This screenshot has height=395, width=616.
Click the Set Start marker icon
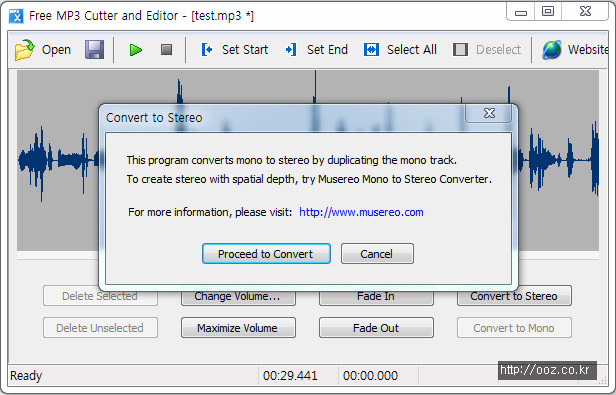point(207,50)
